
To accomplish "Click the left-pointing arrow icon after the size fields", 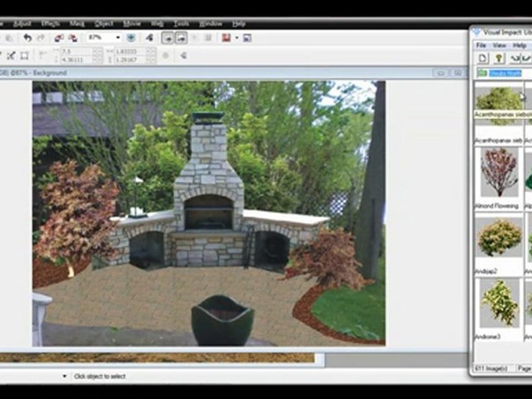I will point(183,55).
